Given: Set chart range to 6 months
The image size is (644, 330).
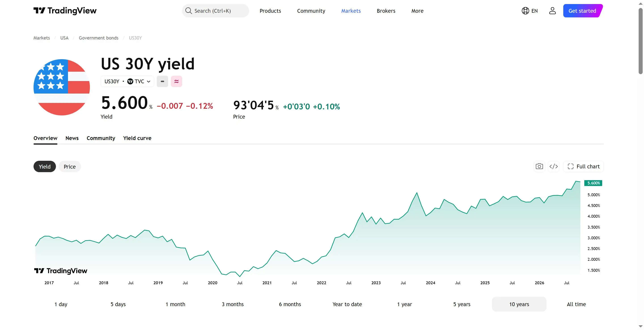Looking at the screenshot, I should [x=290, y=304].
